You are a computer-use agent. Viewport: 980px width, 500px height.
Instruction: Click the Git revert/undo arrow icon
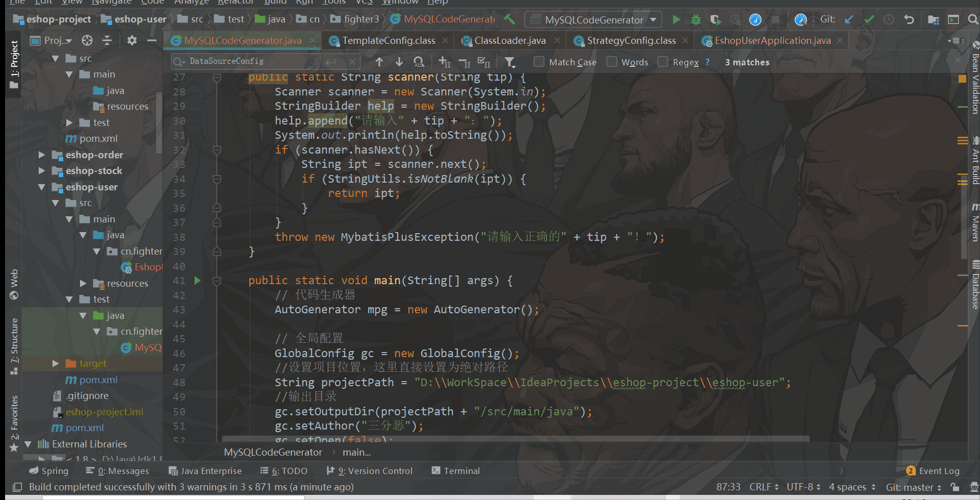(909, 19)
